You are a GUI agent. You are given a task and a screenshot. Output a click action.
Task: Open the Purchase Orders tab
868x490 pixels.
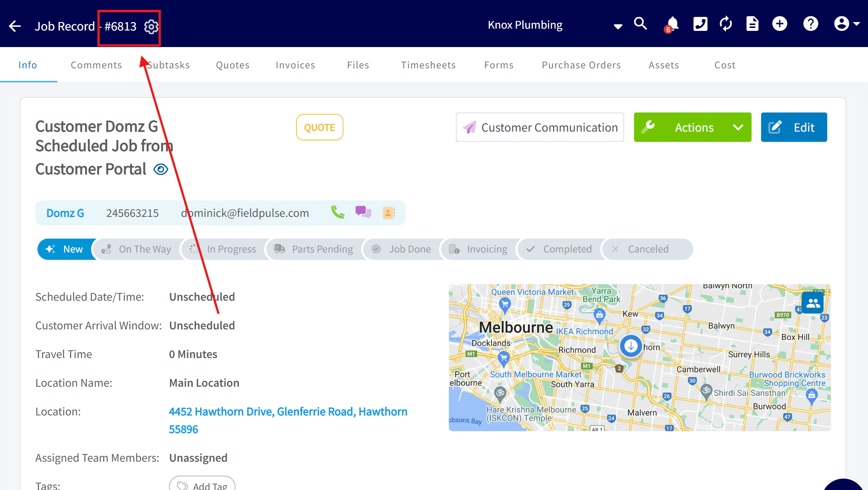(581, 65)
